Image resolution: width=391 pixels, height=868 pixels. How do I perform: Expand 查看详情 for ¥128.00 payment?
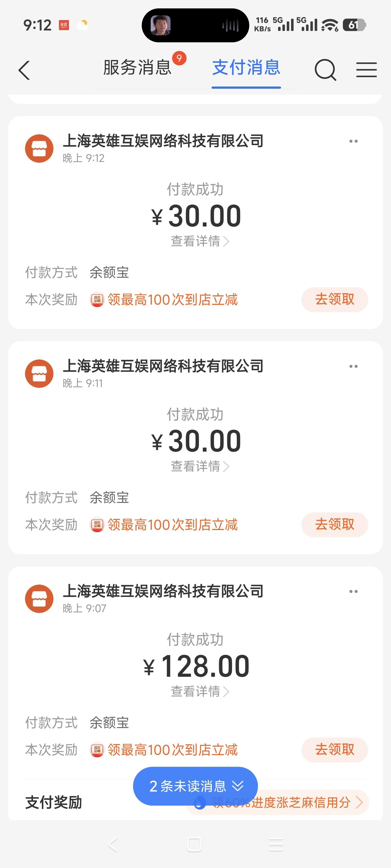[200, 691]
